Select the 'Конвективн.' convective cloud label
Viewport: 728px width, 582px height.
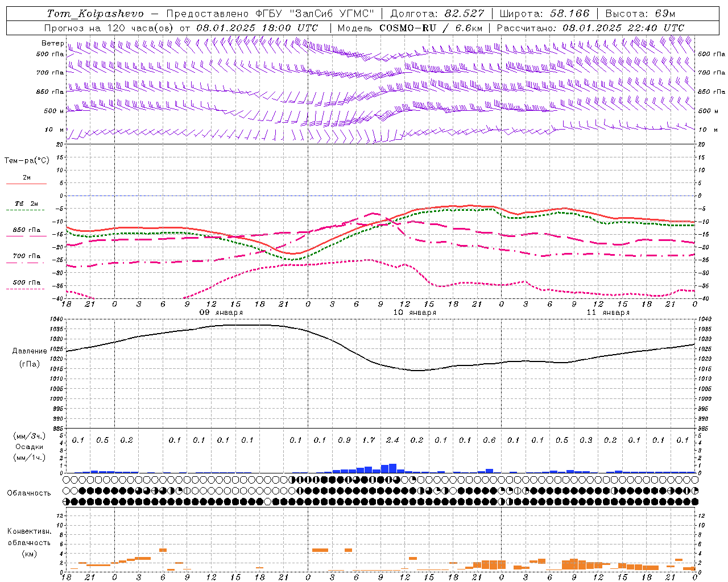[x=29, y=531]
